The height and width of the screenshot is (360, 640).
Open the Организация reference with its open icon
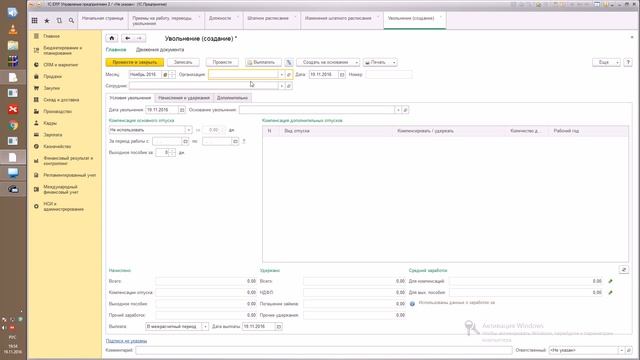289,75
